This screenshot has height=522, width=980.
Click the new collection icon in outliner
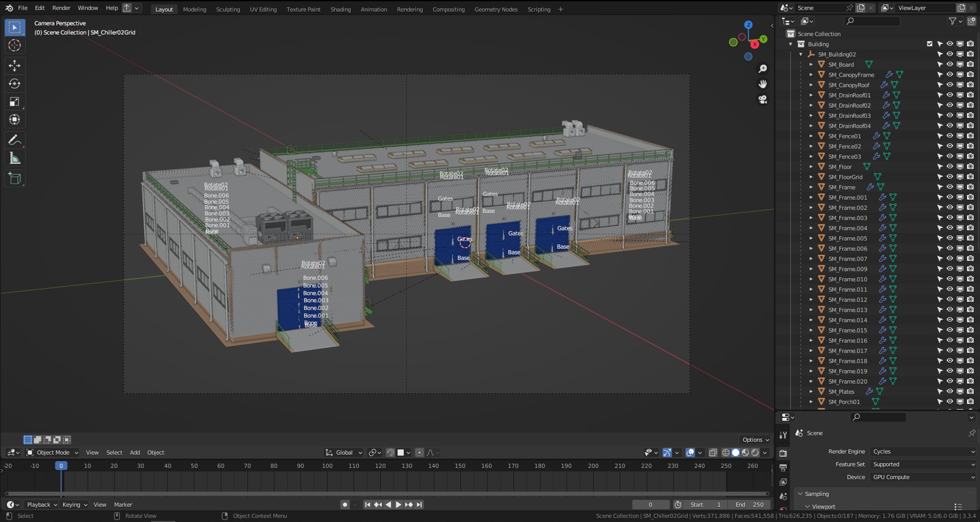(x=971, y=21)
